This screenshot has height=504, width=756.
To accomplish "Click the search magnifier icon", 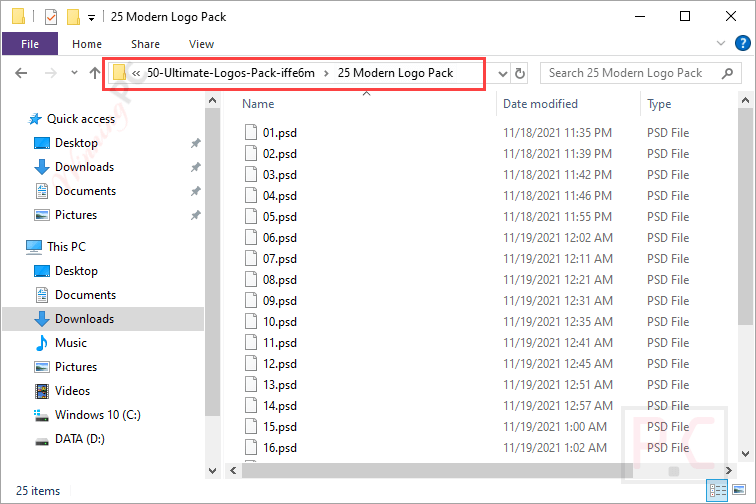I will [727, 73].
